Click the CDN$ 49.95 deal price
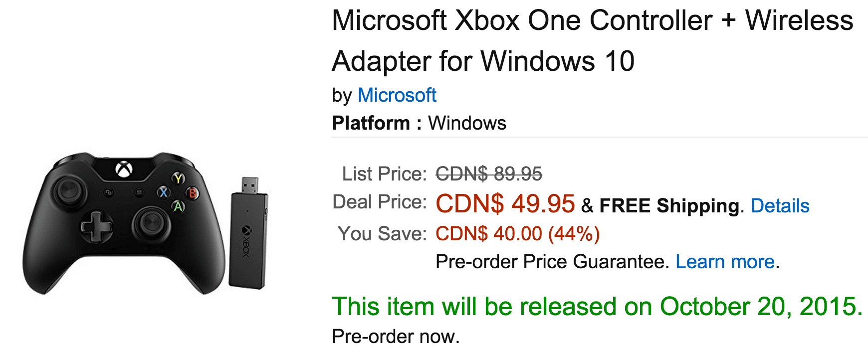Image resolution: width=868 pixels, height=350 pixels. point(505,204)
